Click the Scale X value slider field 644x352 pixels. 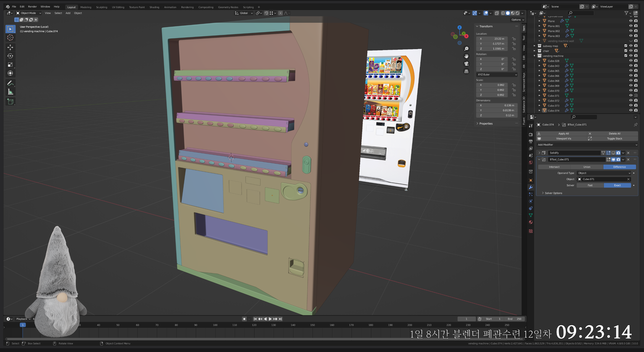[492, 85]
